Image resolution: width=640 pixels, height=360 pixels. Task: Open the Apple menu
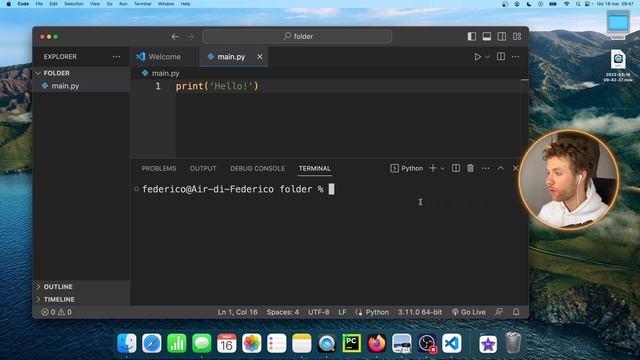coord(9,4)
